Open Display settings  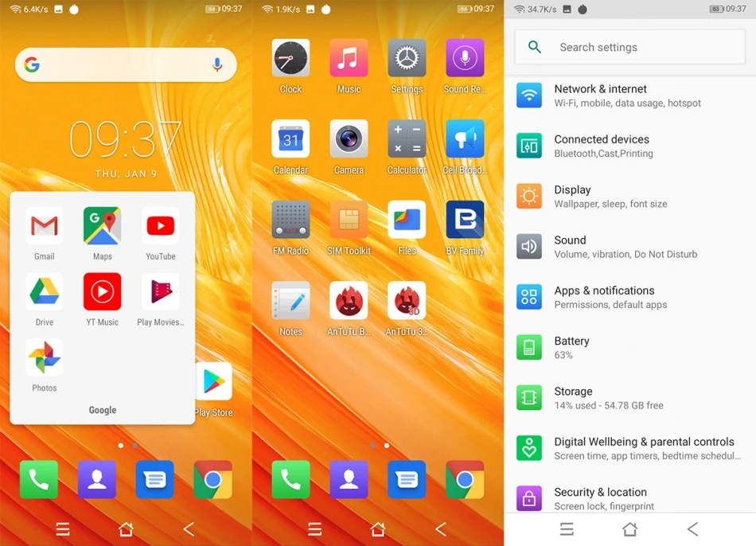[630, 197]
